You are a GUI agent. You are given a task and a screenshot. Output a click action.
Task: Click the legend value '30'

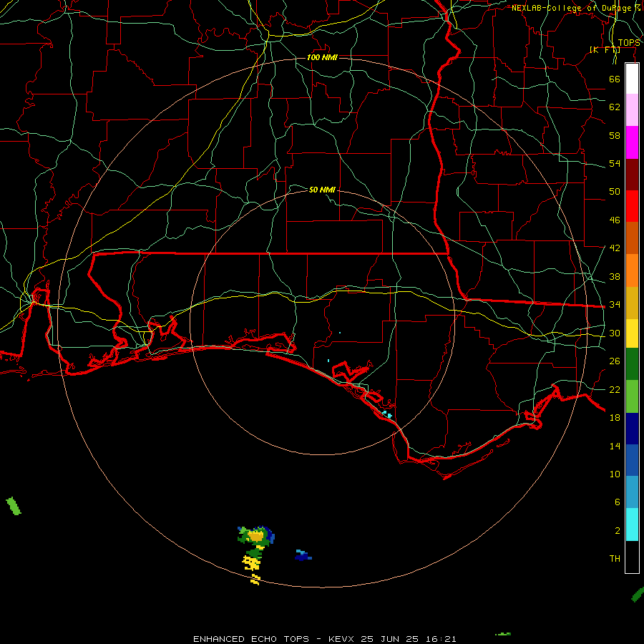tap(615, 333)
